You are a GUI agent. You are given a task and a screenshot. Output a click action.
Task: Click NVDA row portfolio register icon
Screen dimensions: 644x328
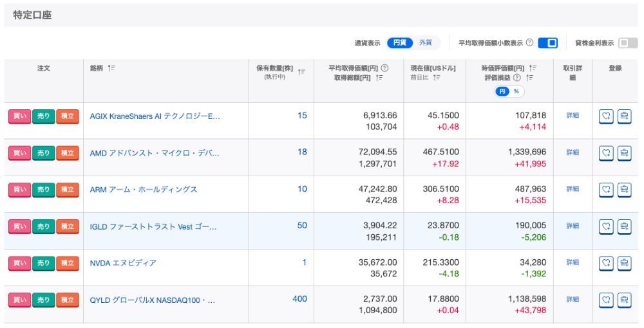(x=624, y=263)
